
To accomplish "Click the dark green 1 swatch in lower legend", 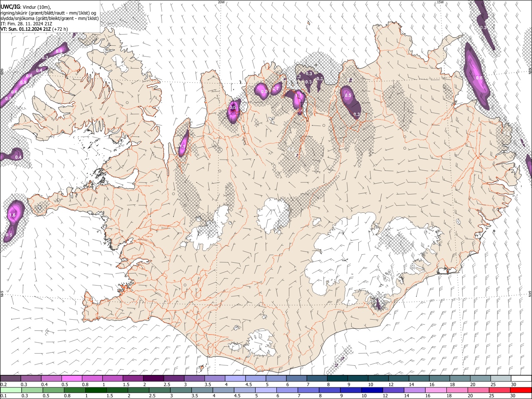I will coord(96,390).
